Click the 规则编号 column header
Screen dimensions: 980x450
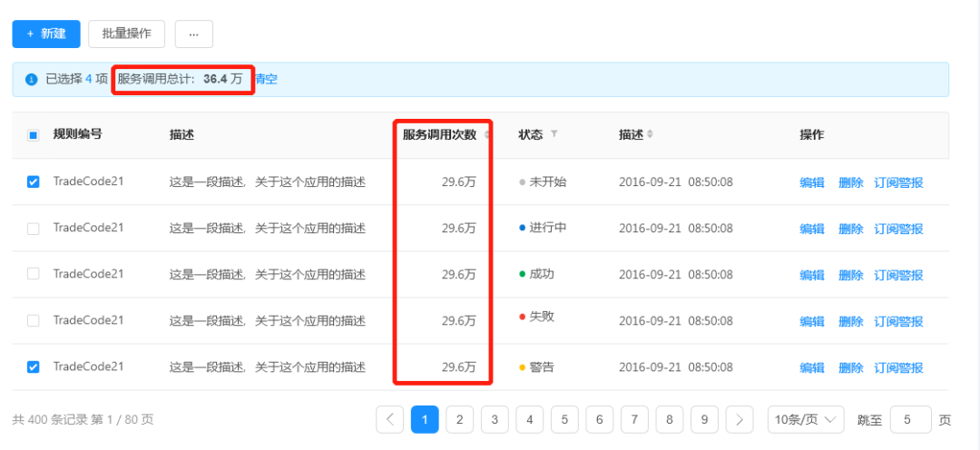coord(77,133)
